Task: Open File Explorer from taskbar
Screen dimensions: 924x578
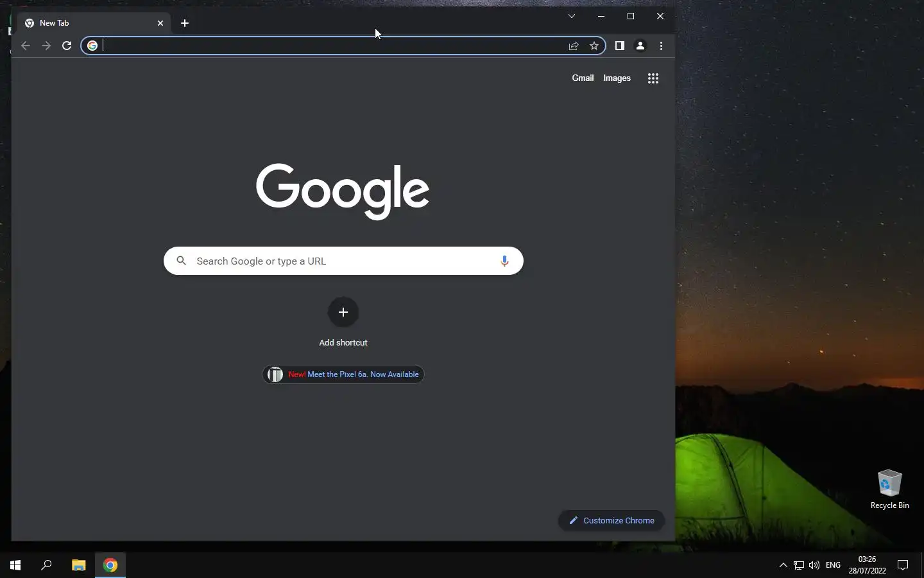Action: [78, 565]
